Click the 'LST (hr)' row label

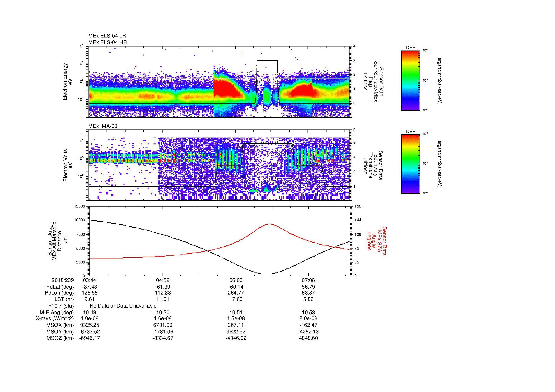click(64, 299)
